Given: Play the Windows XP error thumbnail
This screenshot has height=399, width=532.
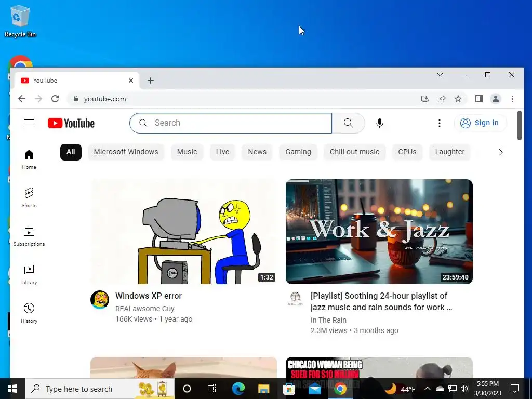Looking at the screenshot, I should pyautogui.click(x=183, y=232).
